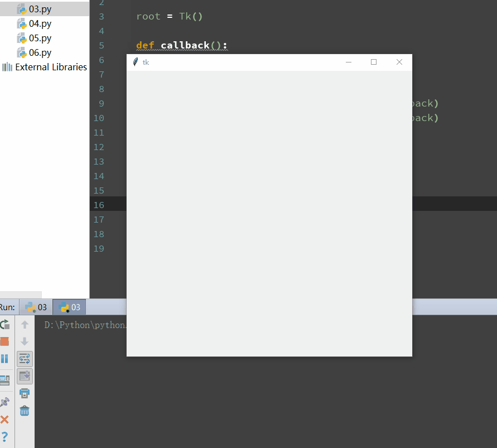Select the second highlighted 03 Run tab
The image size is (497, 448).
click(x=69, y=307)
